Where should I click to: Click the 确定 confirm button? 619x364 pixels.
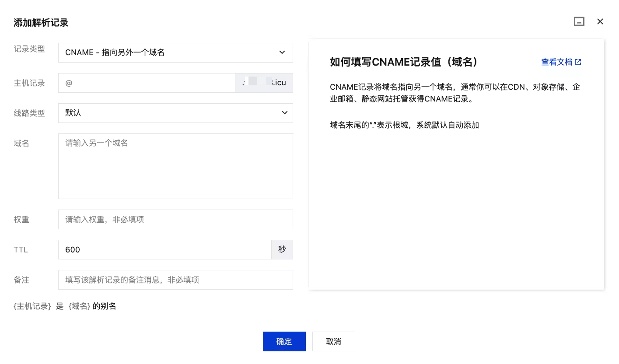284,341
